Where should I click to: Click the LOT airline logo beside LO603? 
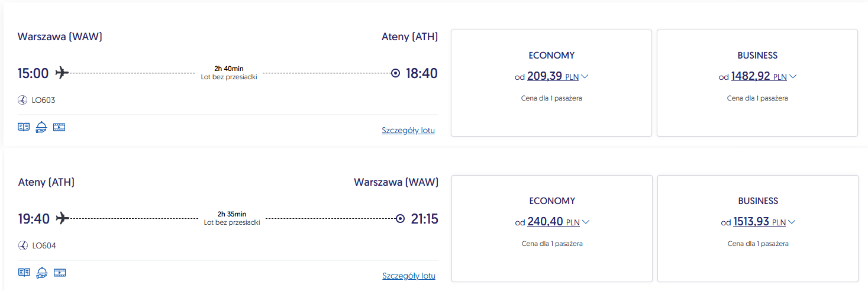(23, 100)
